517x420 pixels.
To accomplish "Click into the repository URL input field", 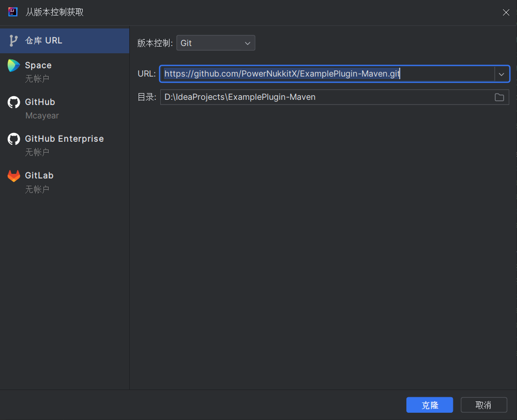I will [x=327, y=73].
